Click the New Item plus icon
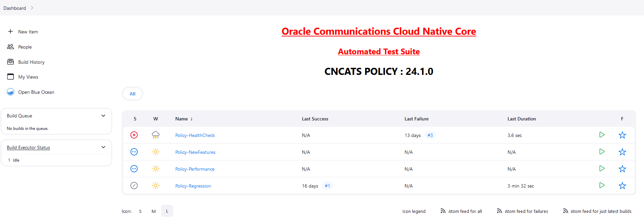This screenshot has width=644, height=224. [x=10, y=31]
